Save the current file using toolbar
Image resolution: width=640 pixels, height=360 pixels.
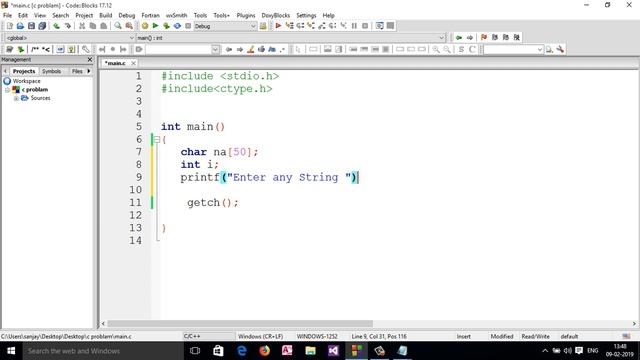point(31,26)
